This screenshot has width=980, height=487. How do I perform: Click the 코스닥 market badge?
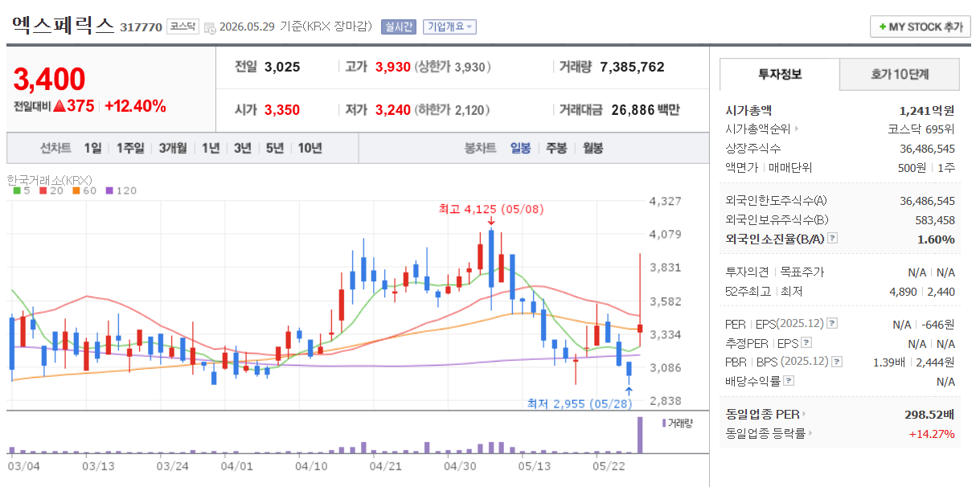click(x=182, y=27)
